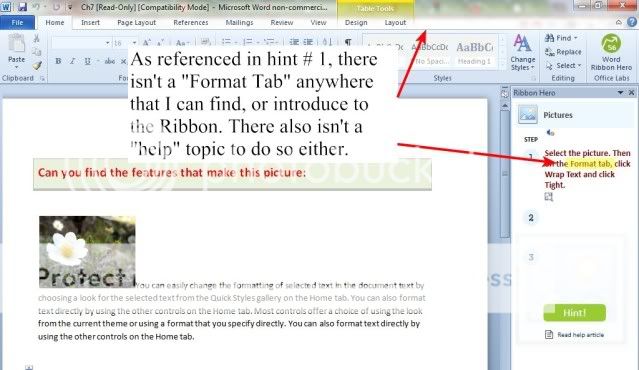Click the green Hint! button

coord(574,313)
